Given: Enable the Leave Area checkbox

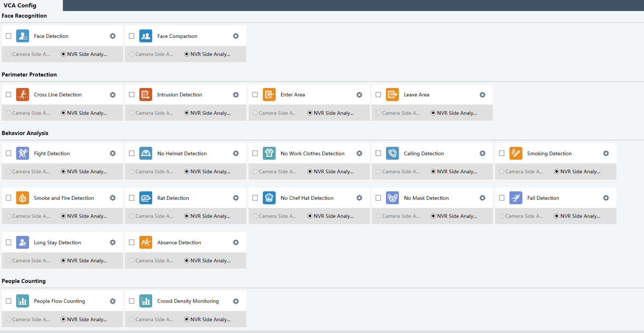Looking at the screenshot, I should point(378,95).
